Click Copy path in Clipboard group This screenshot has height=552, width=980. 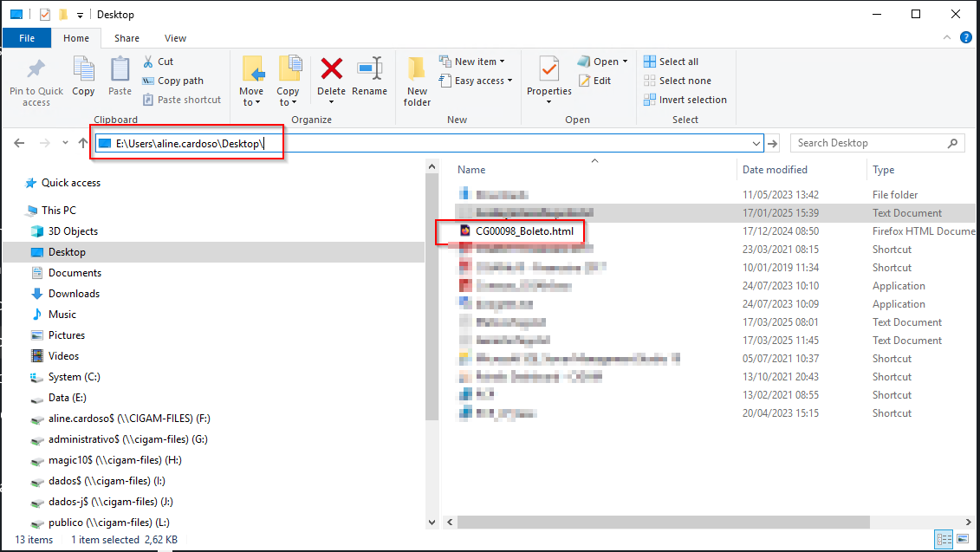click(172, 81)
